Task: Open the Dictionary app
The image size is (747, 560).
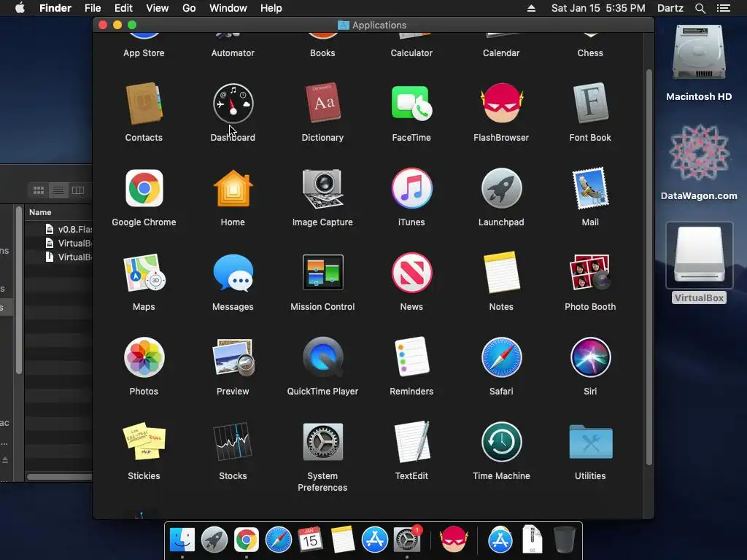Action: click(x=322, y=104)
